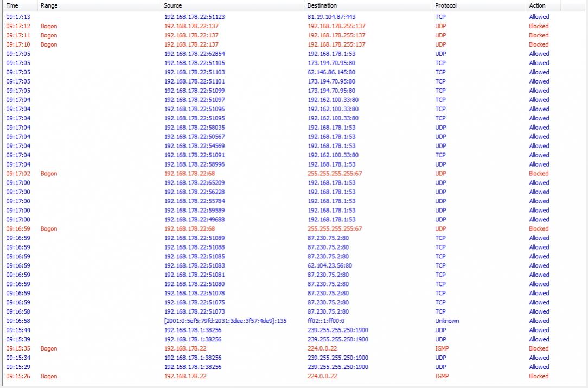The height and width of the screenshot is (388, 588).
Task: Select destination 224.0.0.22 in the 09:15:26 row
Action: [x=322, y=376]
